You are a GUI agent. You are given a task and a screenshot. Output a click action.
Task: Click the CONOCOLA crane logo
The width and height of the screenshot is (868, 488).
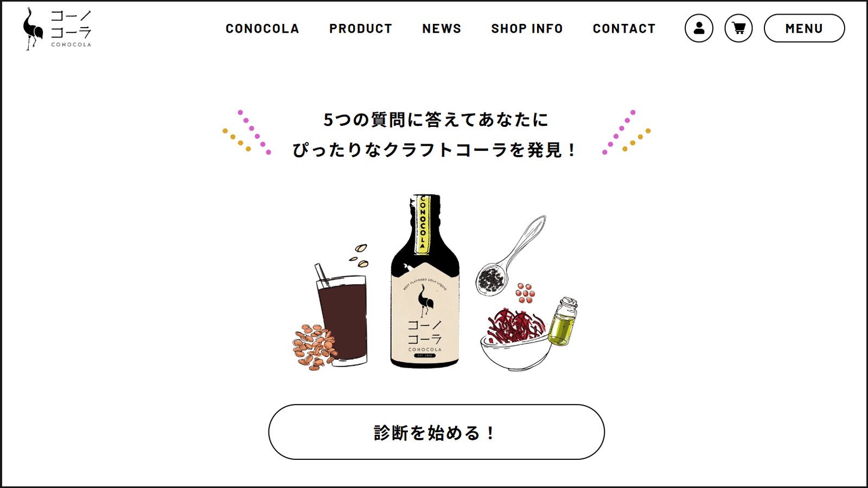pyautogui.click(x=57, y=29)
